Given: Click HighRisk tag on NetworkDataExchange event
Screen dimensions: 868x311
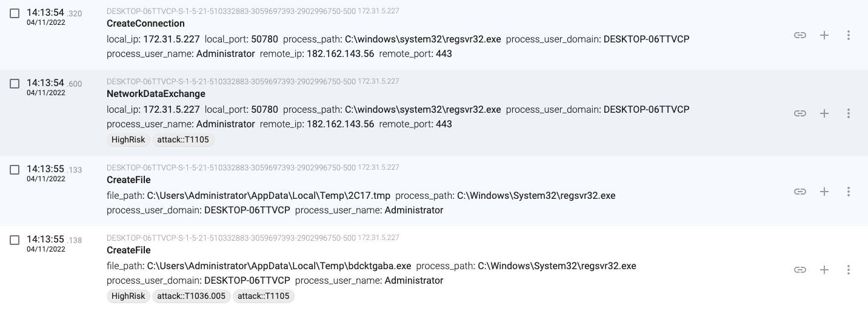Looking at the screenshot, I should coord(129,140).
